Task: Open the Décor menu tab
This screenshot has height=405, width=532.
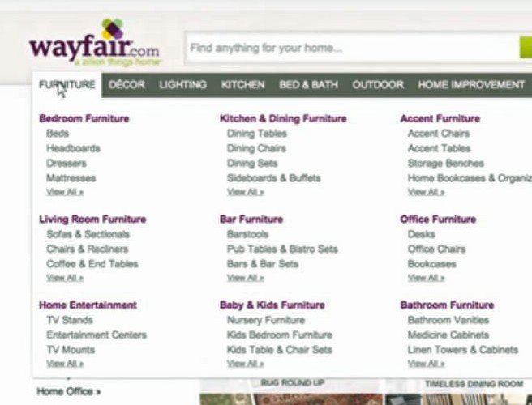Action: point(127,85)
